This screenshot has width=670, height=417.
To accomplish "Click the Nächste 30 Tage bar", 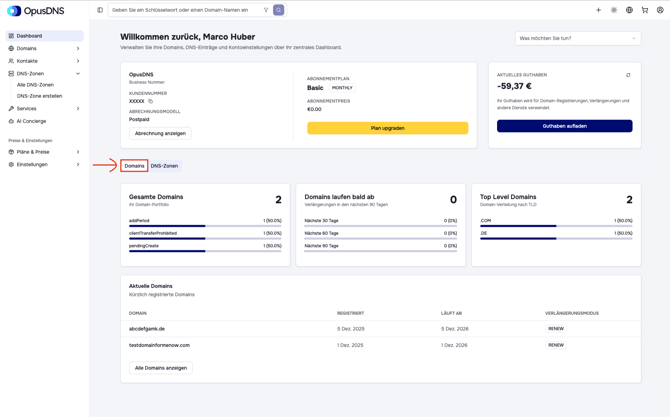I will 380,226.
